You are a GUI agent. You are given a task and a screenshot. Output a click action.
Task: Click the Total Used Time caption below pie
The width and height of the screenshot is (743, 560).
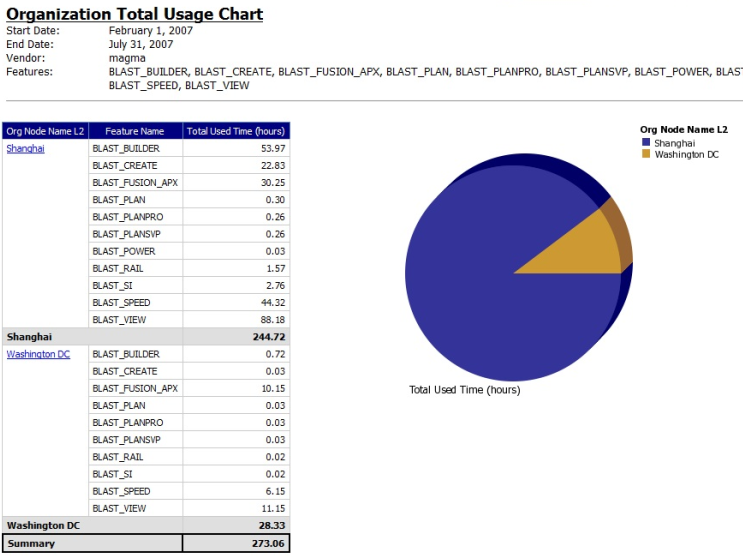464,390
